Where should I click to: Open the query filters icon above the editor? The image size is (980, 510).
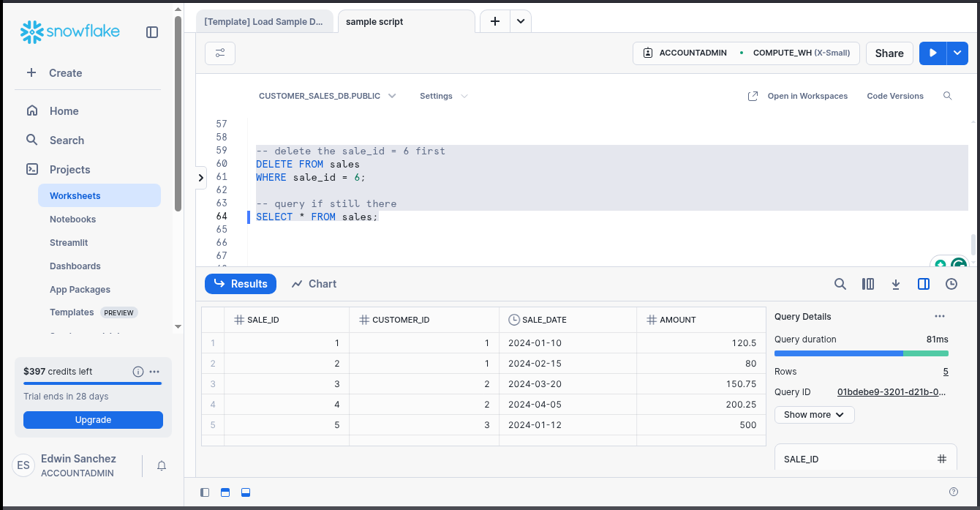tap(219, 53)
